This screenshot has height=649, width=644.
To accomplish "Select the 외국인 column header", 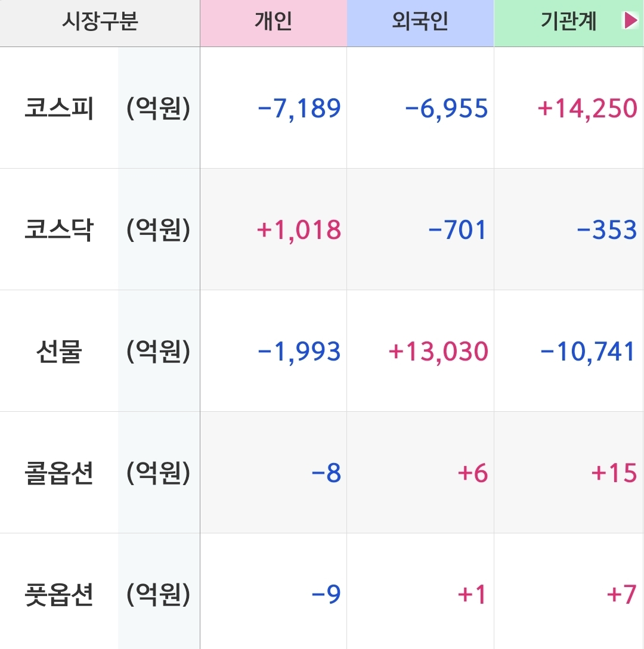I will tap(420, 23).
